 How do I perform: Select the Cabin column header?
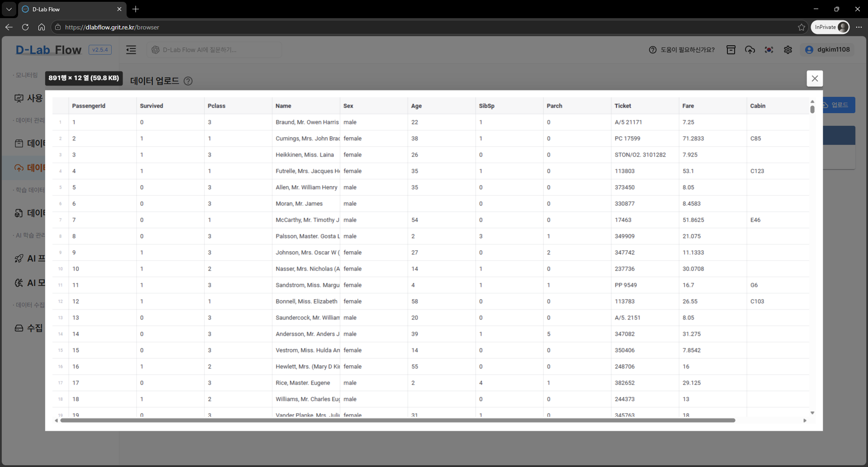778,106
